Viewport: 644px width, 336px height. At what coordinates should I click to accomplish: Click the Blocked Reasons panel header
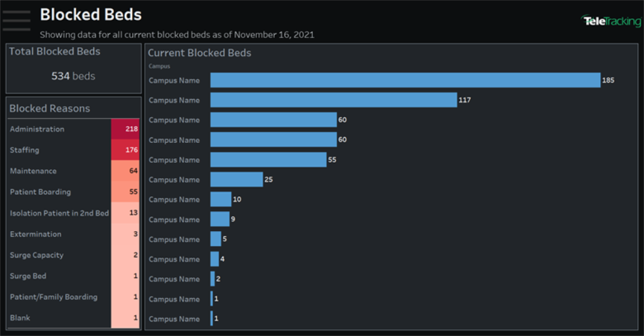(x=50, y=108)
